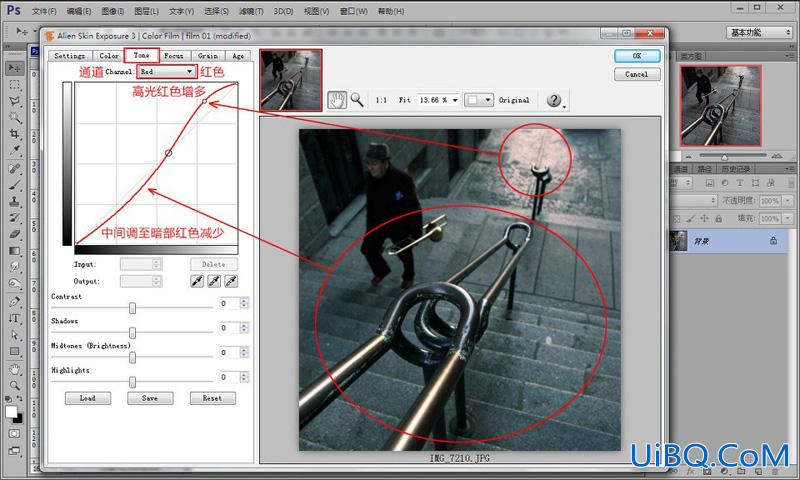Click the Save button
This screenshot has width=800, height=480.
150,398
